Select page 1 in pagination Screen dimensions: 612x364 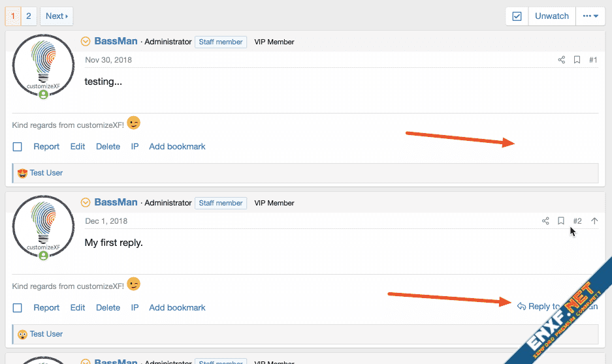point(13,16)
